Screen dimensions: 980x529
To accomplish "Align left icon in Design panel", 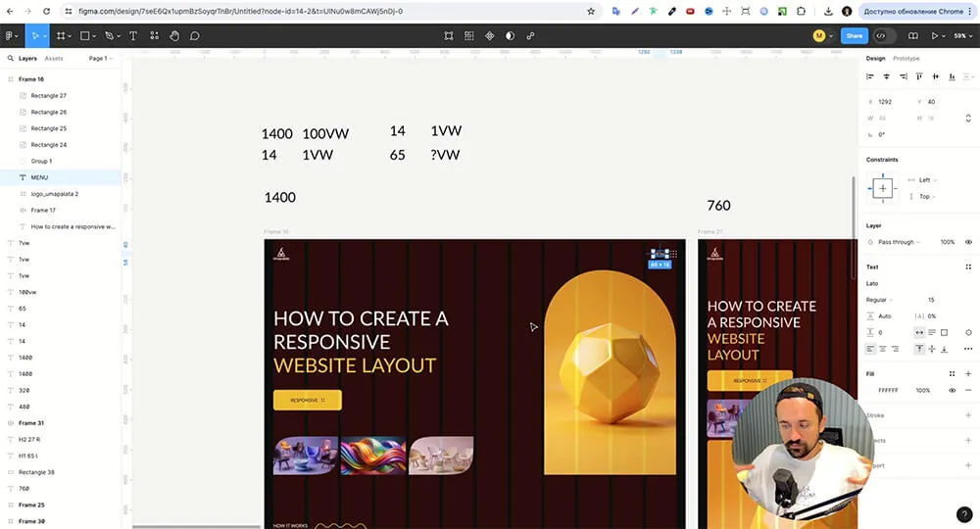I will pyautogui.click(x=870, y=76).
